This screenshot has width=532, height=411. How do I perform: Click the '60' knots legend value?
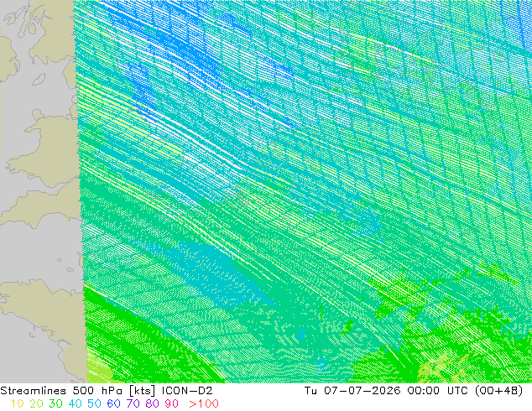(113, 403)
